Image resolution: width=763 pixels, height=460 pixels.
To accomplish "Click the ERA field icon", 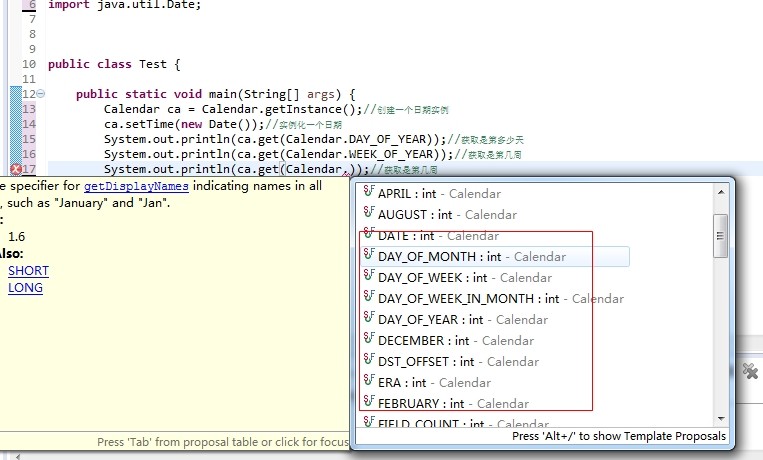I will point(368,382).
